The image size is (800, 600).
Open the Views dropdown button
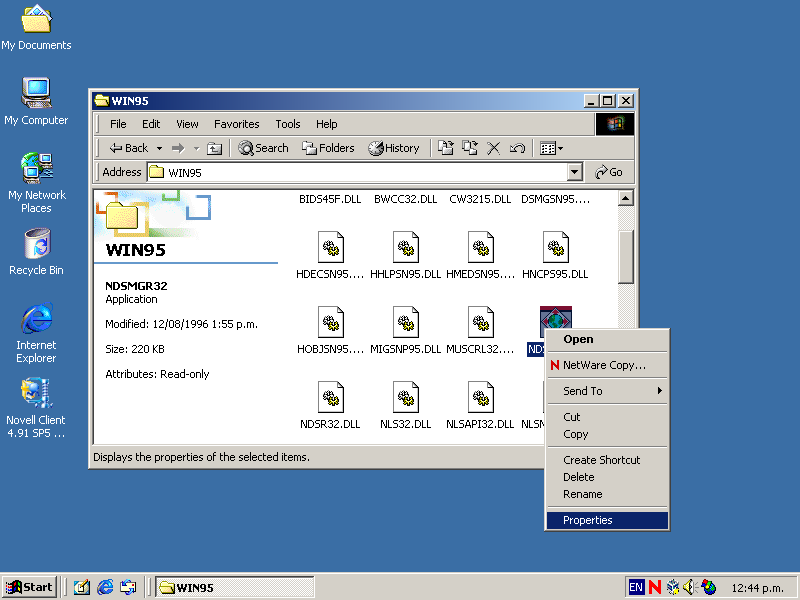click(x=551, y=148)
